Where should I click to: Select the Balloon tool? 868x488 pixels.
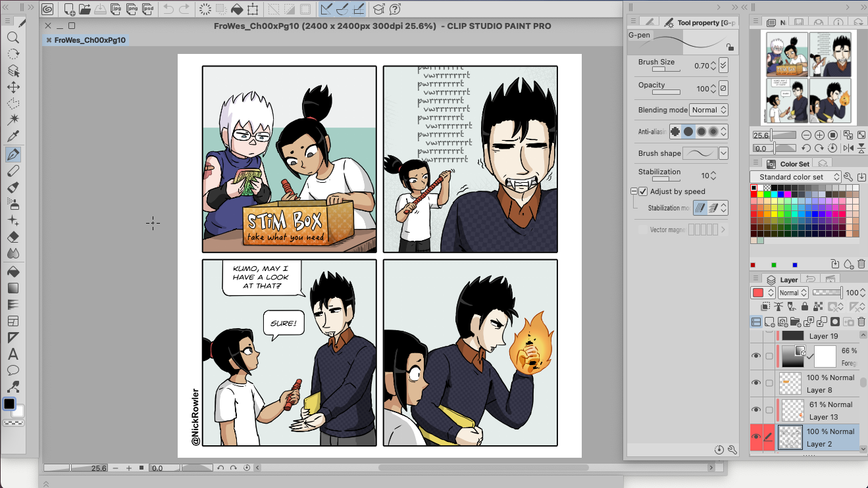13,370
